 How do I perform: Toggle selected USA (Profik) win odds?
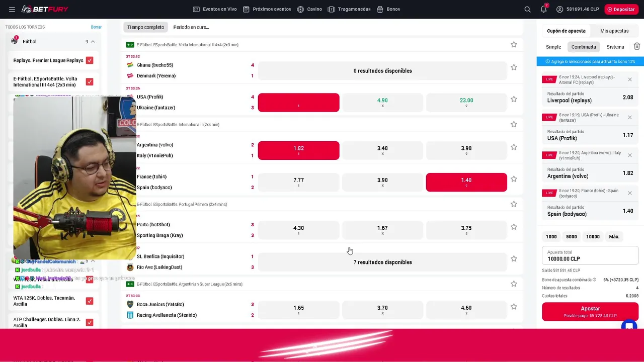[298, 103]
